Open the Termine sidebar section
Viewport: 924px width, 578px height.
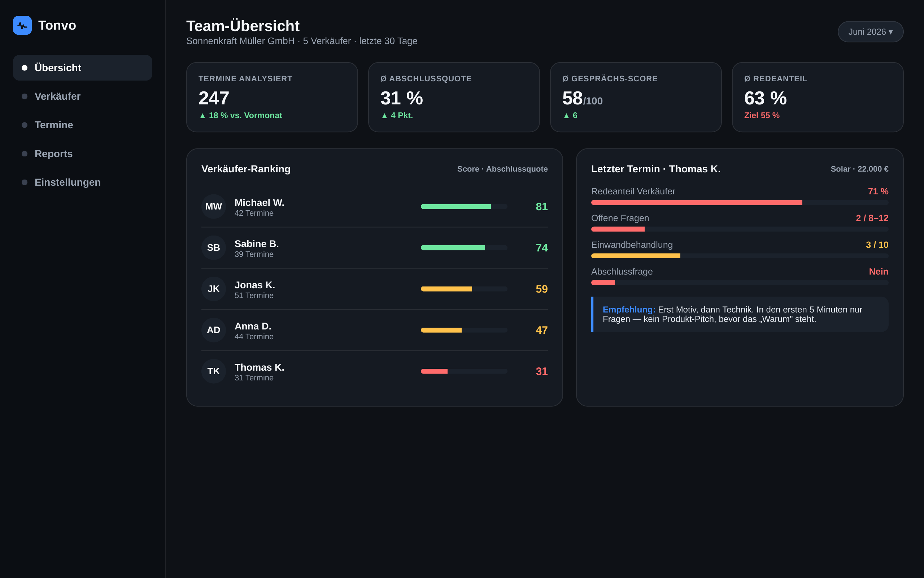(x=82, y=125)
